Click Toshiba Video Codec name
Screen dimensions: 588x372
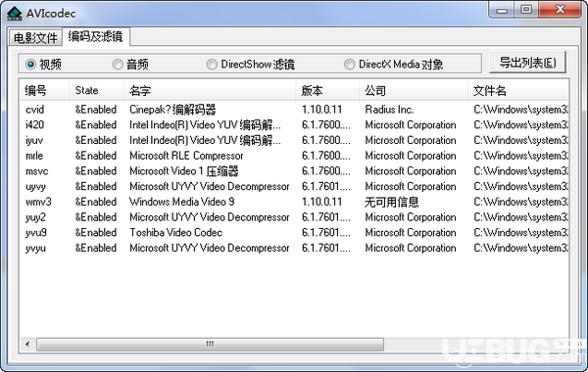(x=175, y=232)
